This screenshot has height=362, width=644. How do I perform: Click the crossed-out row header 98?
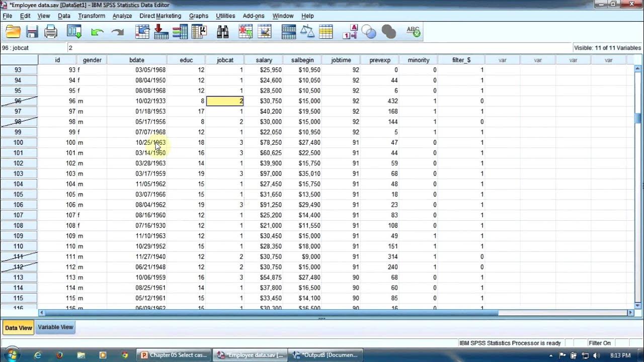click(x=19, y=122)
